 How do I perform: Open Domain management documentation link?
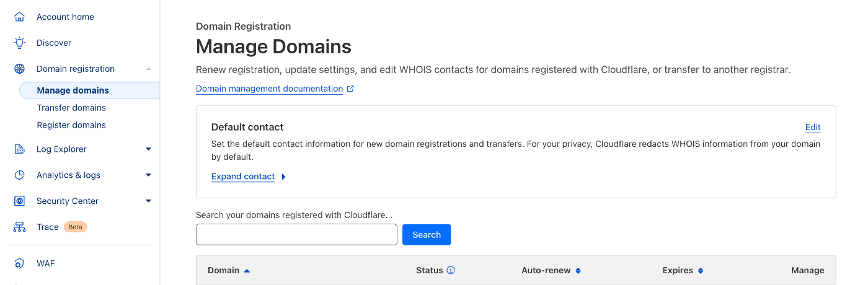point(269,89)
